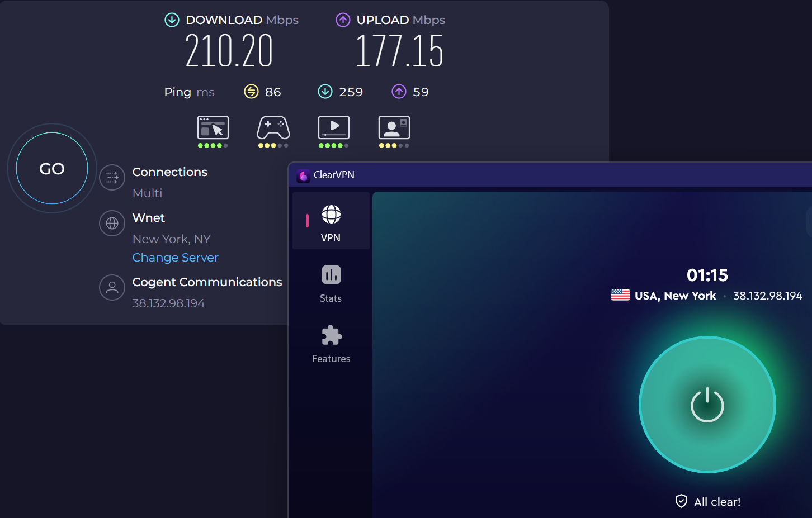Viewport: 812px width, 518px height.
Task: Click the Wnet server globe icon
Action: (112, 224)
